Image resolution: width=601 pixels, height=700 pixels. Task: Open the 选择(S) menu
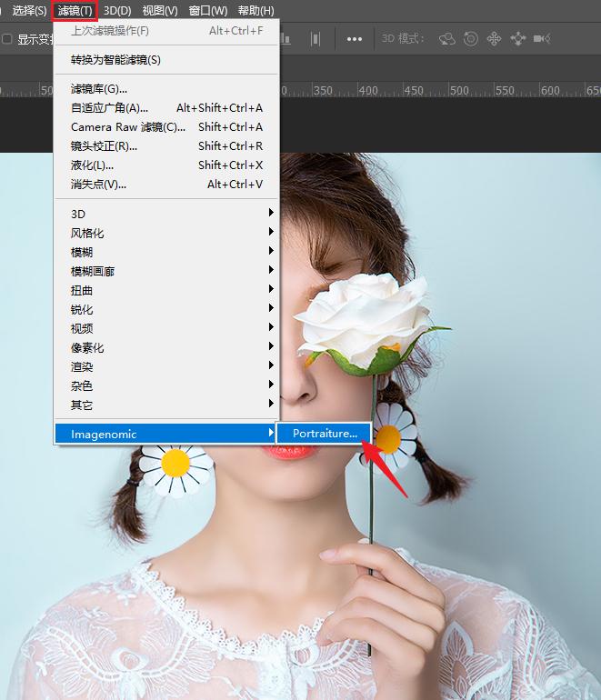click(x=29, y=10)
